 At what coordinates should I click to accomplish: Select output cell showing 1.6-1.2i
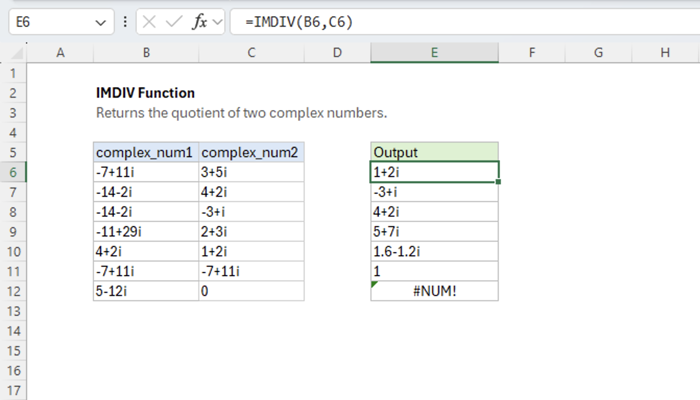434,252
